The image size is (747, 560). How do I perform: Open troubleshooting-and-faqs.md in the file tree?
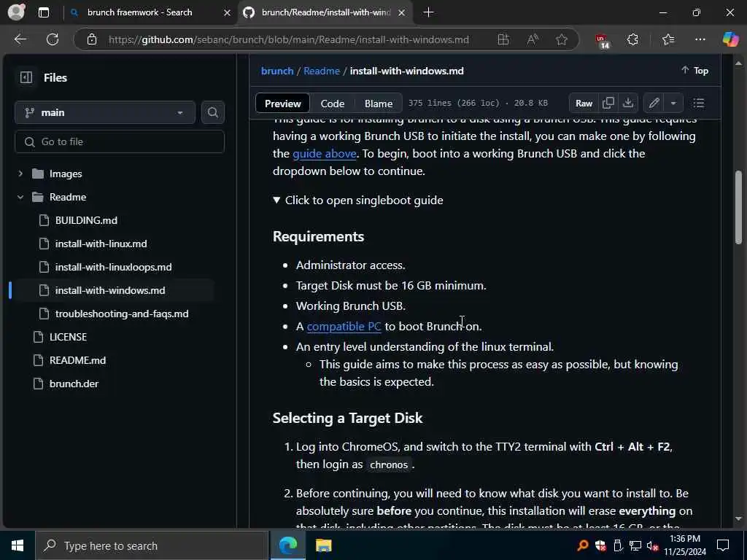point(122,314)
